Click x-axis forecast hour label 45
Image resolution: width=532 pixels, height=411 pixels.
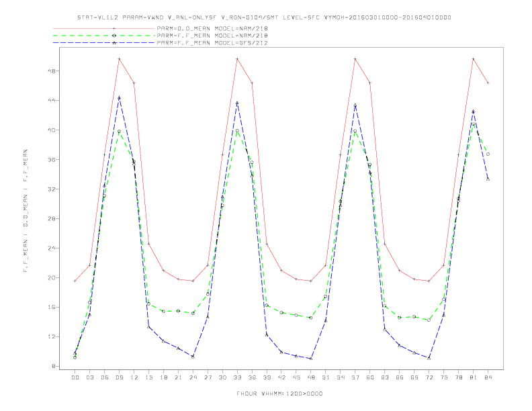296,377
